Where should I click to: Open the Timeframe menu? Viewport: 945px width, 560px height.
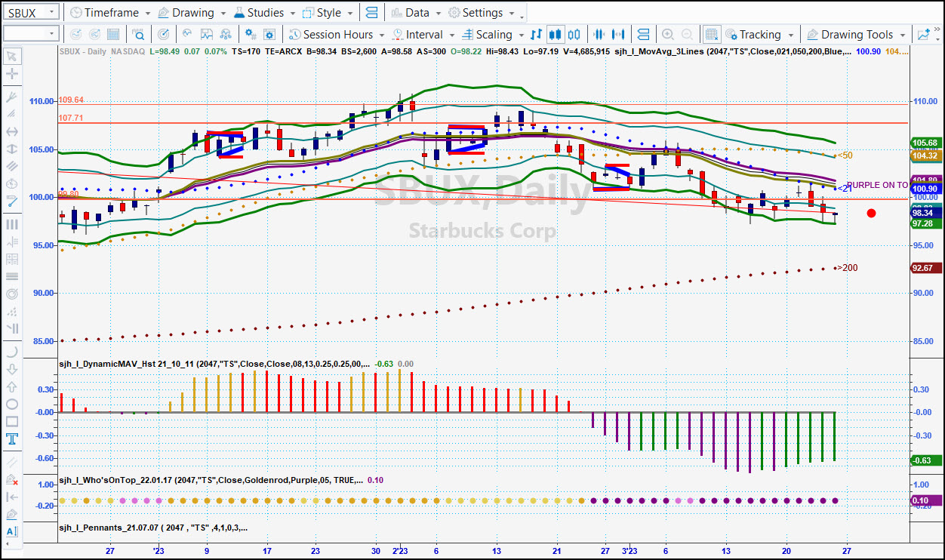click(x=109, y=13)
